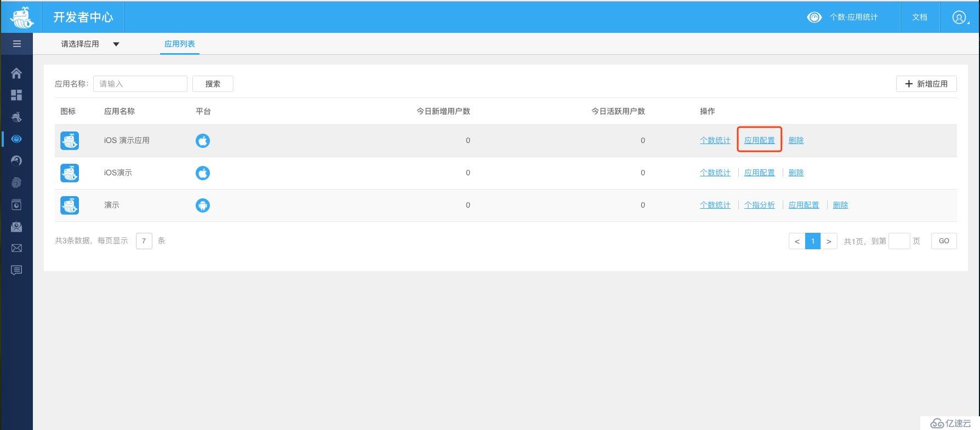Click the whale ship logo in header
Viewport: 980px width, 430px height.
(x=22, y=17)
